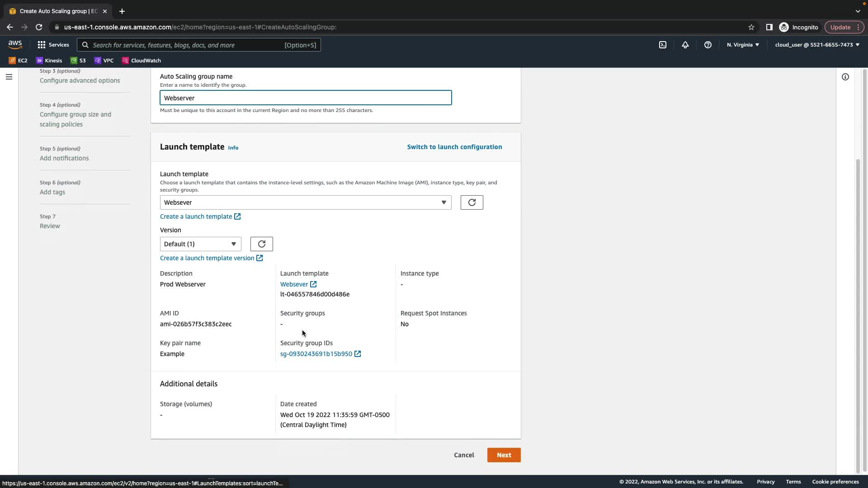This screenshot has width=868, height=488.
Task: Click the Auto Scaling group name field
Action: (x=305, y=98)
